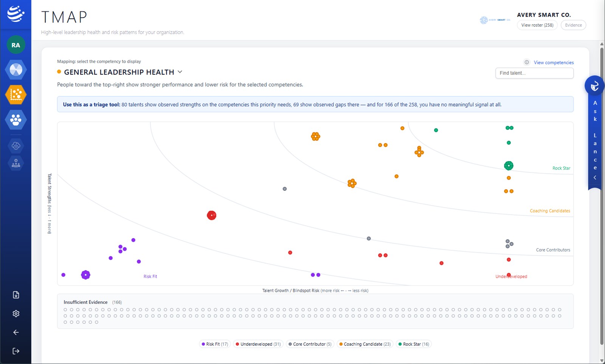Toggle the Core Contributor (5) legend filter
605x364 pixels.
[310, 344]
